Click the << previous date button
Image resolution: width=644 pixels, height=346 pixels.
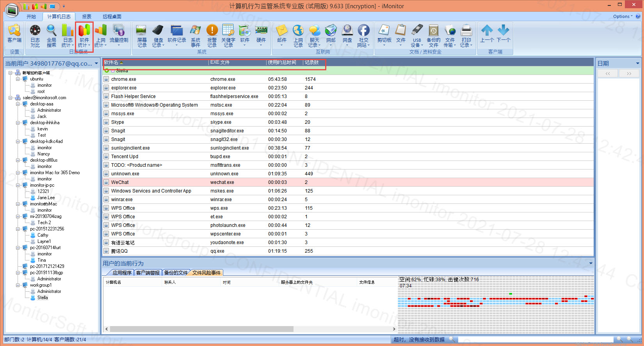click(x=608, y=73)
